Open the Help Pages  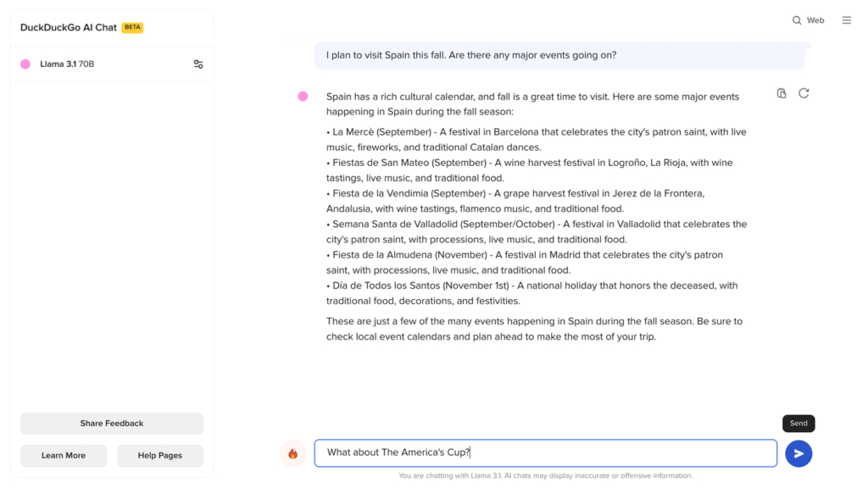pyautogui.click(x=159, y=455)
